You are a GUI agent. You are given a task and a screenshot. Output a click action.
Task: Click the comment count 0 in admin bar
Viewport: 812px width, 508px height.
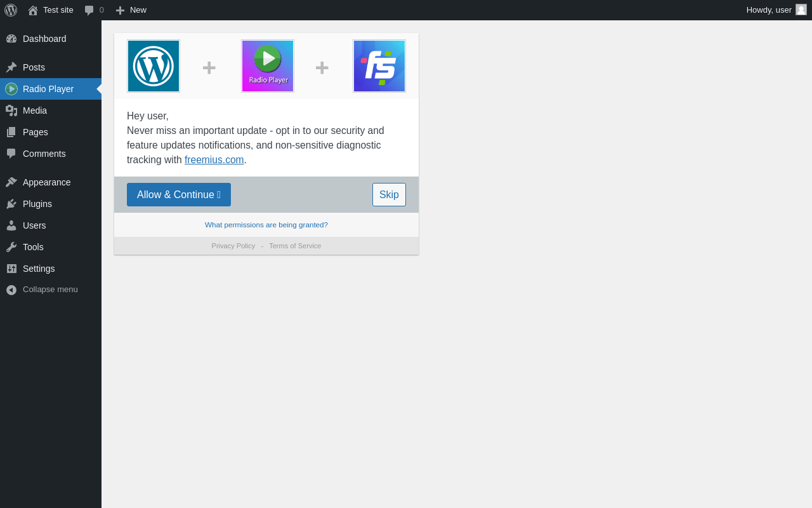[x=101, y=10]
